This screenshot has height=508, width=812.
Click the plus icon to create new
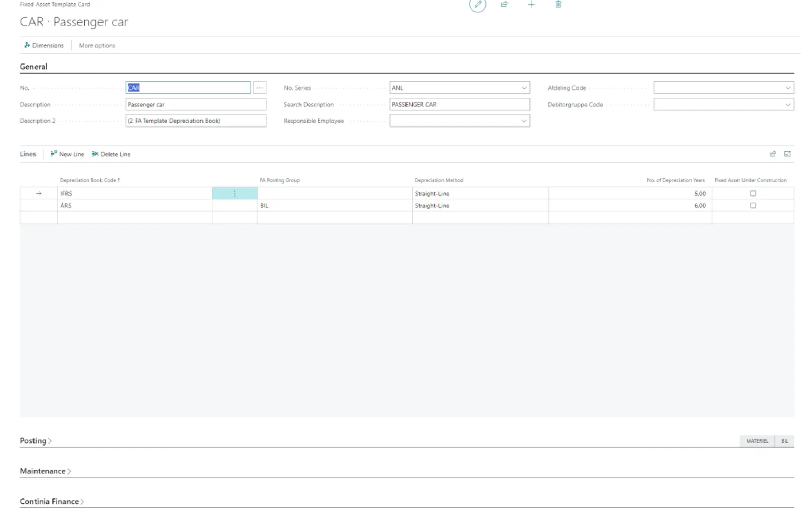coord(531,4)
